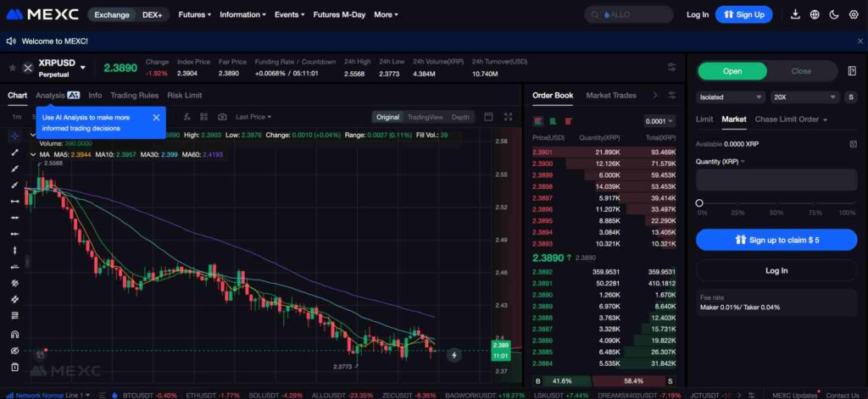Select the magnet mode chart tool
Image resolution: width=868 pixels, height=399 pixels.
tap(15, 335)
